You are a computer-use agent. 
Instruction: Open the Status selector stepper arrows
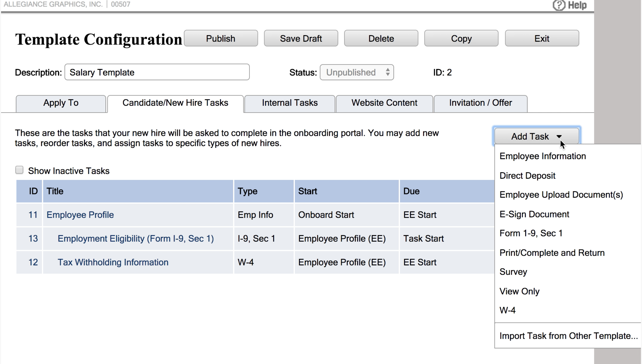[387, 72]
